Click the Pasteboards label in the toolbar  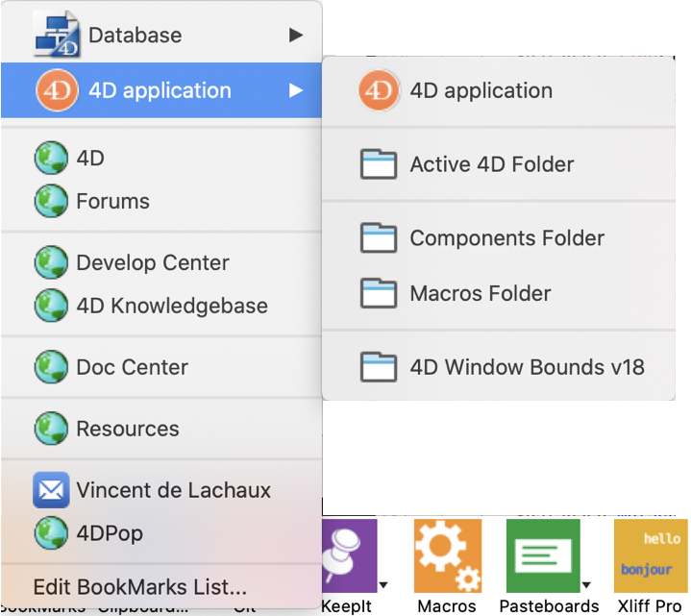(549, 605)
